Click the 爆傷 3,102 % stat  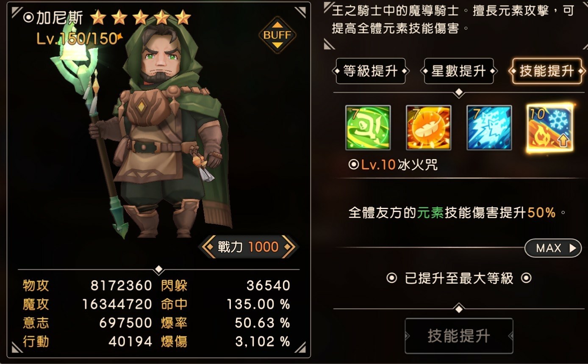tap(225, 342)
